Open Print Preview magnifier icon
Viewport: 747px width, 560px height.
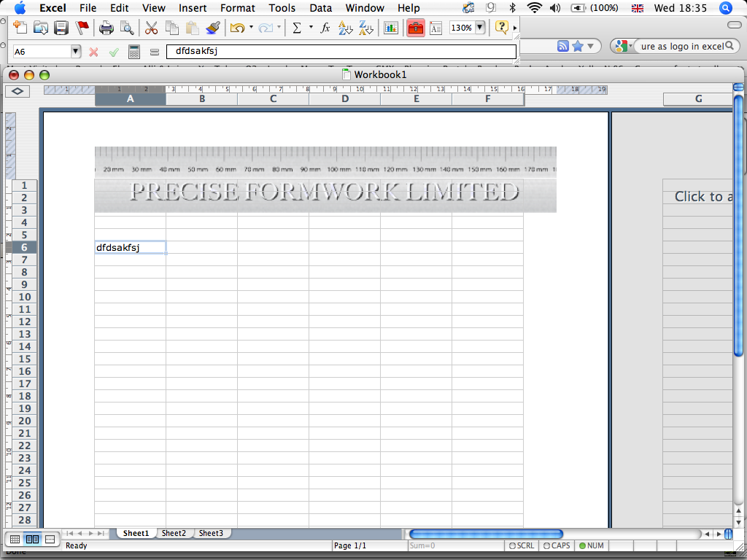click(x=127, y=28)
